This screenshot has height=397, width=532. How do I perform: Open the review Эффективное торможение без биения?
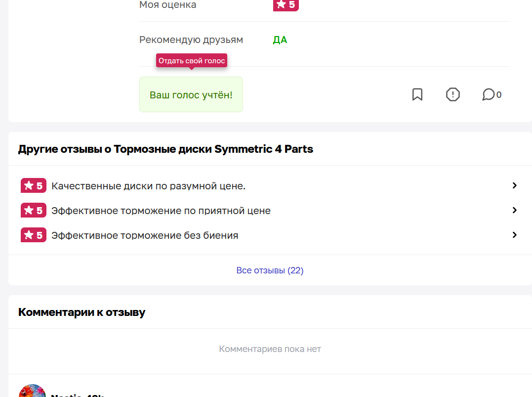[x=145, y=236]
